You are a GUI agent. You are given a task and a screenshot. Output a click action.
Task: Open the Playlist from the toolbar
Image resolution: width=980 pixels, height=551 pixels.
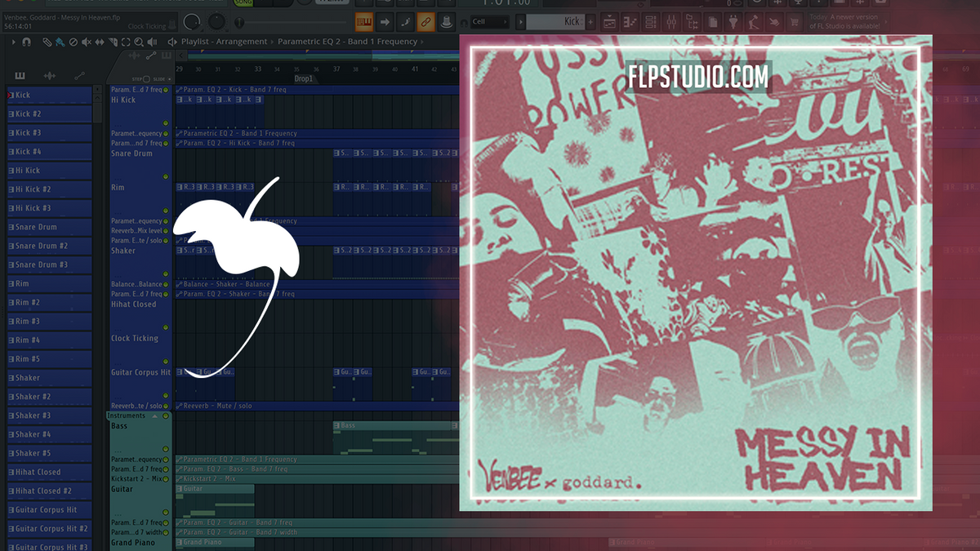(610, 21)
